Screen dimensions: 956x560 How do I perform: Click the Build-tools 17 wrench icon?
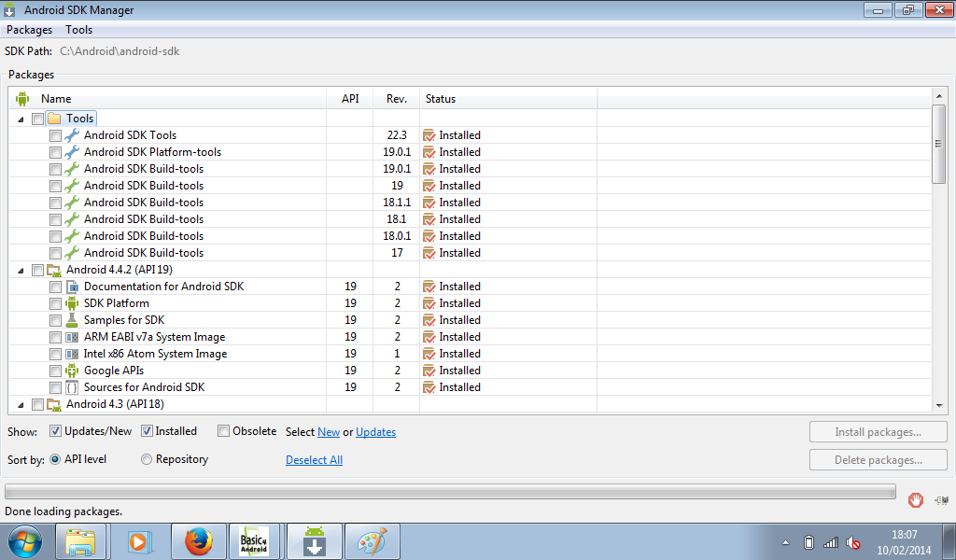[x=72, y=253]
